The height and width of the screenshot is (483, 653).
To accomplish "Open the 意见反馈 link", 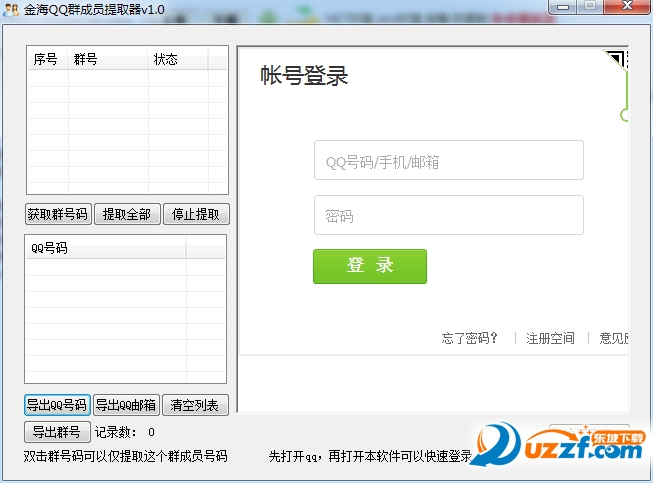I will (613, 338).
